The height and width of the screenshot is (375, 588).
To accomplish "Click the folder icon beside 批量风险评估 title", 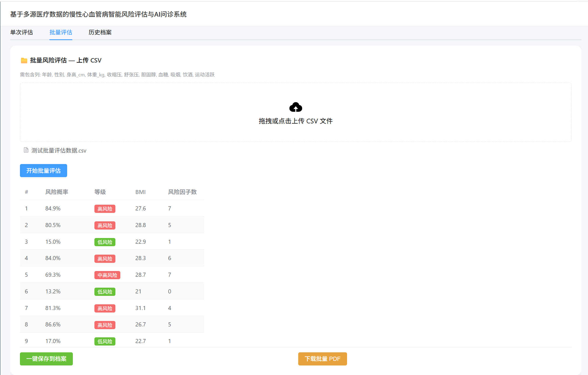I will click(x=24, y=60).
